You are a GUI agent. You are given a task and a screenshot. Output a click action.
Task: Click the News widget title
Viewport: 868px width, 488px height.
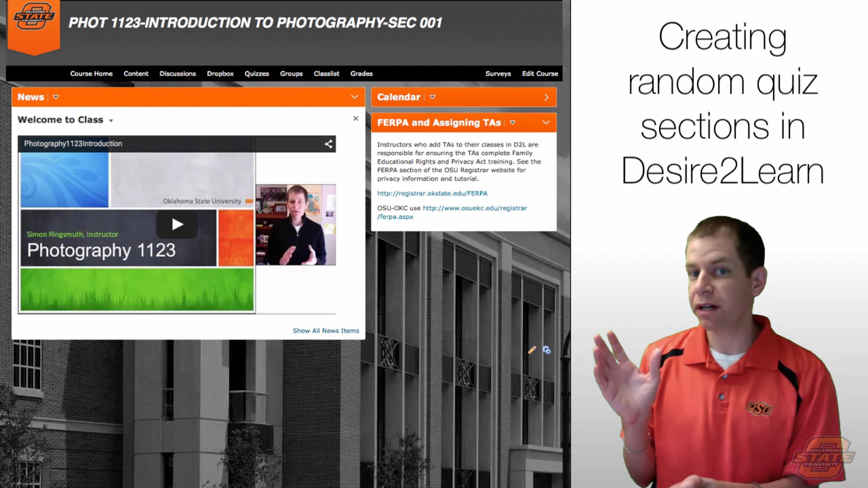tap(31, 97)
